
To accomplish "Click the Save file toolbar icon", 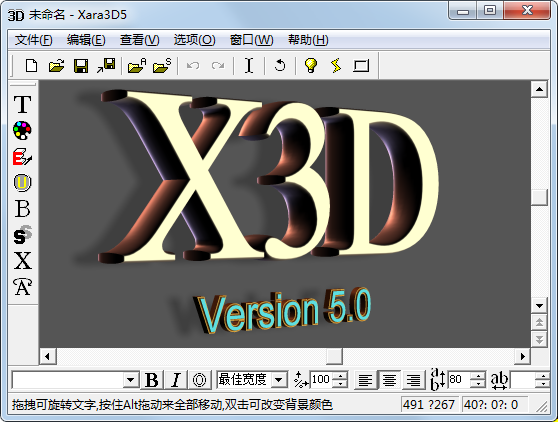I will point(81,66).
